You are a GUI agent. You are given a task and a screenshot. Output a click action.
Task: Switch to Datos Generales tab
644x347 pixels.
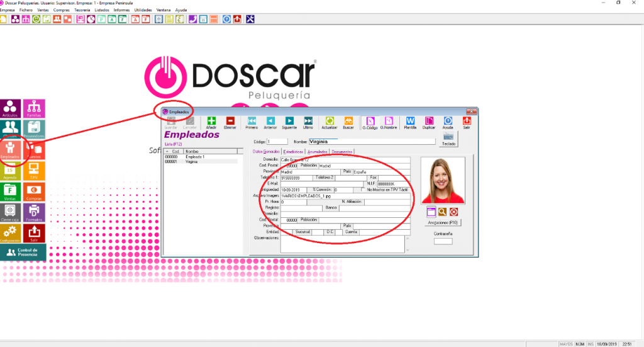point(266,152)
